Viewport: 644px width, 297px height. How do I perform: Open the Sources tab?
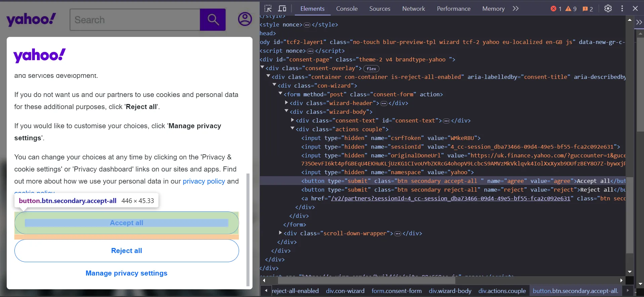[x=380, y=9]
